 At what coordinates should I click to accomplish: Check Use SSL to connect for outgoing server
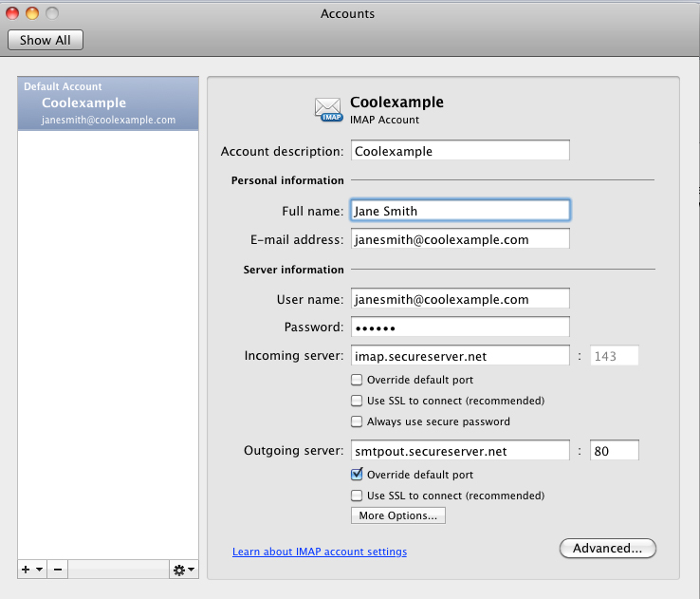[x=357, y=496]
